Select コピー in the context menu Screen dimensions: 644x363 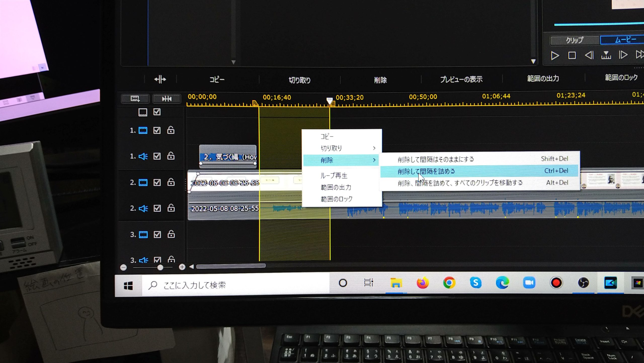(x=341, y=136)
